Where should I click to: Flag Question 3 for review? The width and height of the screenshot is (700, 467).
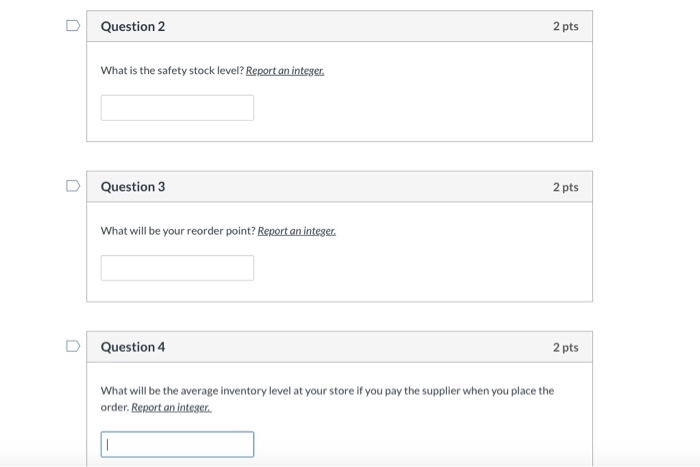[72, 186]
